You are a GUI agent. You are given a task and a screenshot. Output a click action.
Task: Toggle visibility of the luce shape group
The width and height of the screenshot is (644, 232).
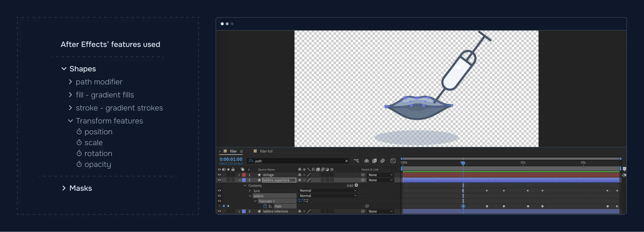(x=219, y=191)
